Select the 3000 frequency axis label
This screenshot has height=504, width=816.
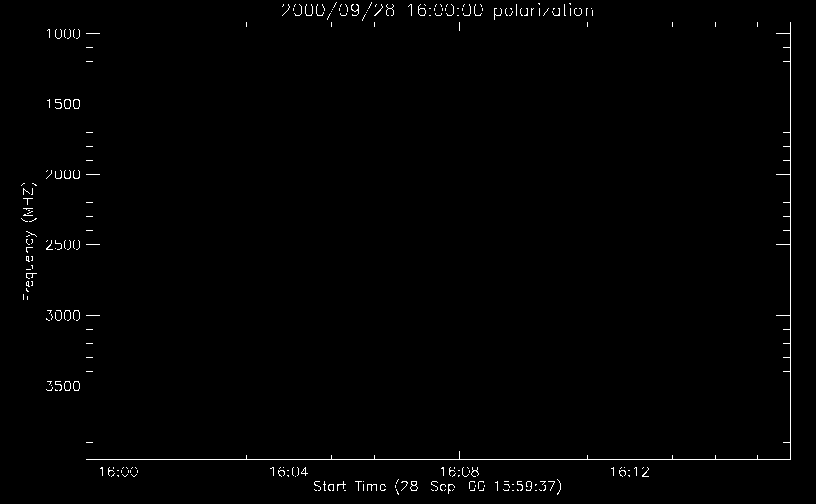[63, 316]
